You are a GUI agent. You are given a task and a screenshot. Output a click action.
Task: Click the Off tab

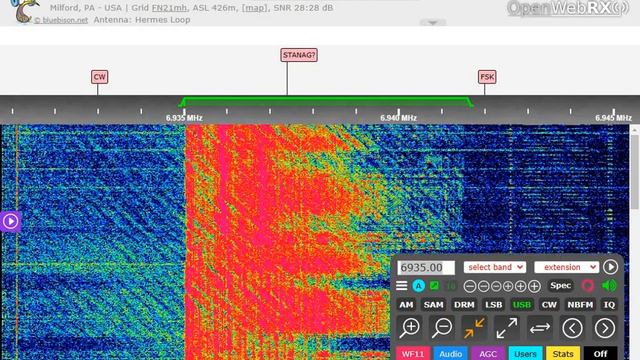pyautogui.click(x=600, y=353)
